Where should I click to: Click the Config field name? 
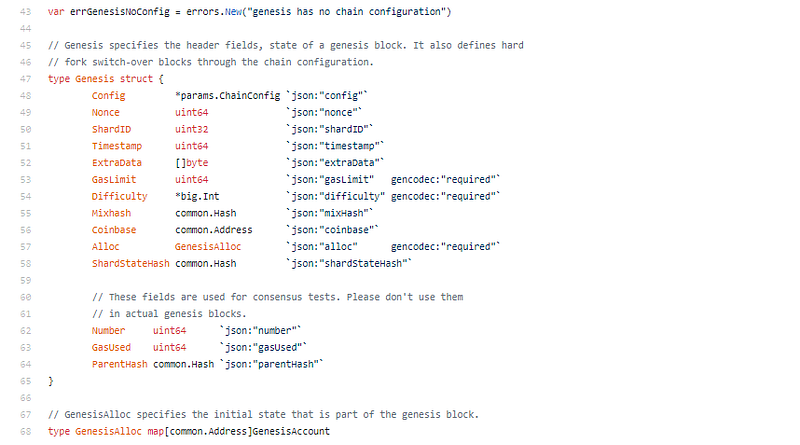point(108,96)
